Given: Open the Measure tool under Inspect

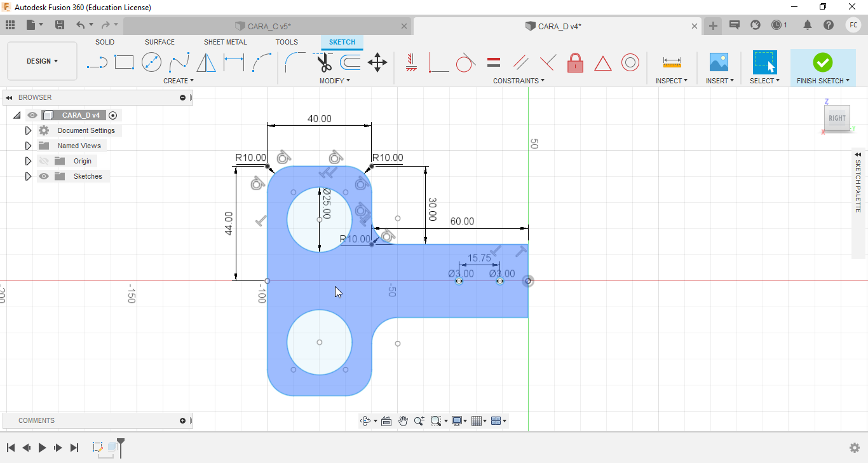Looking at the screenshot, I should (x=672, y=62).
